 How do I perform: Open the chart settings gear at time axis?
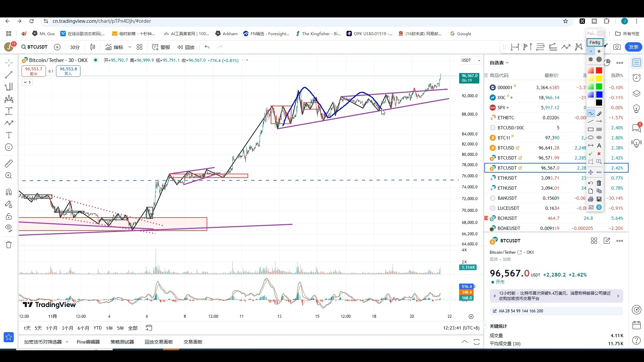(471, 316)
